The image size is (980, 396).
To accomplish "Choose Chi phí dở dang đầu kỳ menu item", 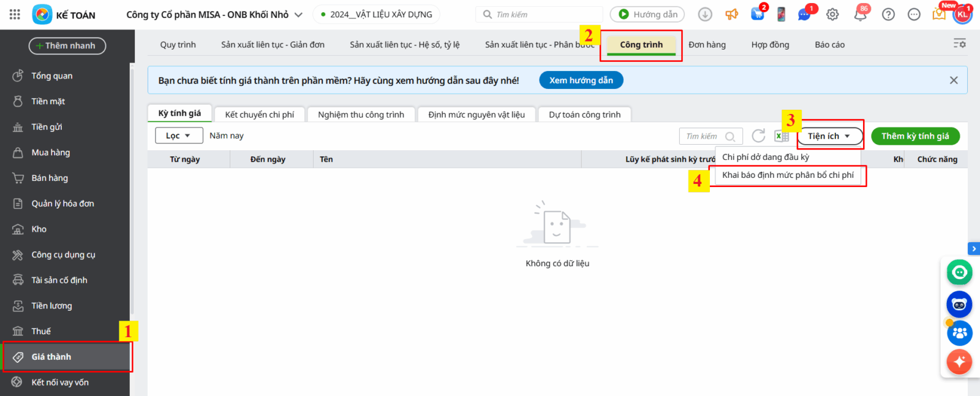I will pyautogui.click(x=788, y=157).
